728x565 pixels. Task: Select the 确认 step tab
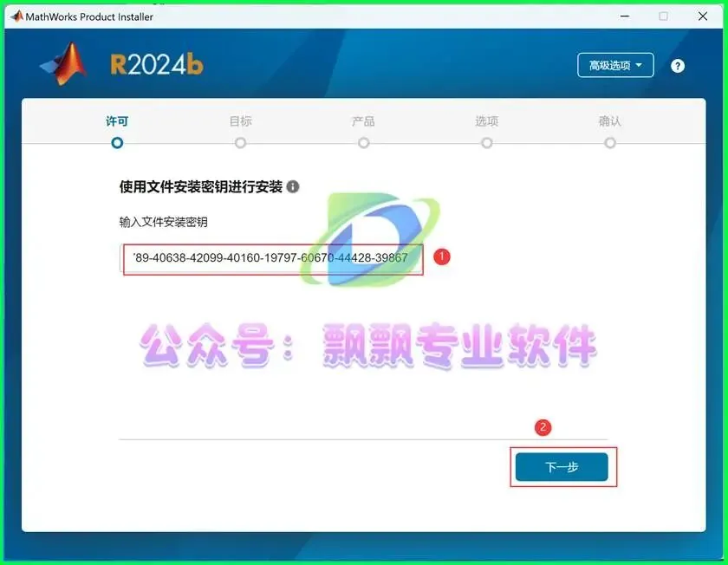pos(610,121)
